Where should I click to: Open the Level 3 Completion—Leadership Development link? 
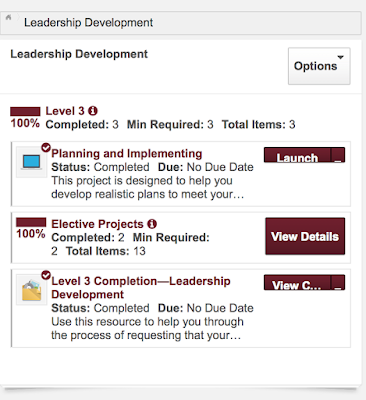141,288
